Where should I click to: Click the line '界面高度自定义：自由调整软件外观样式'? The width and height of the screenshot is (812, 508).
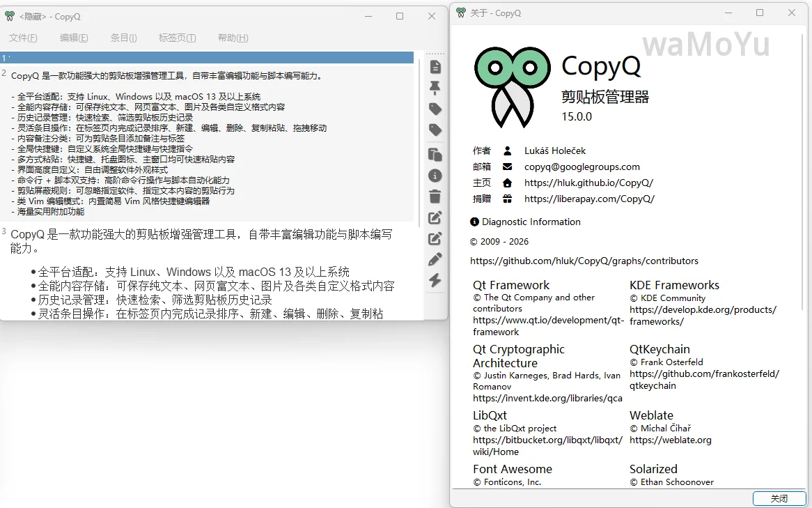(x=90, y=169)
